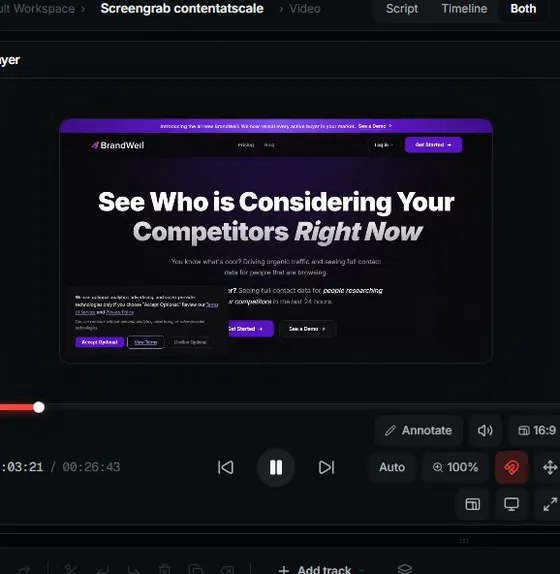
Task: Select the Both view tab
Action: pyautogui.click(x=523, y=8)
